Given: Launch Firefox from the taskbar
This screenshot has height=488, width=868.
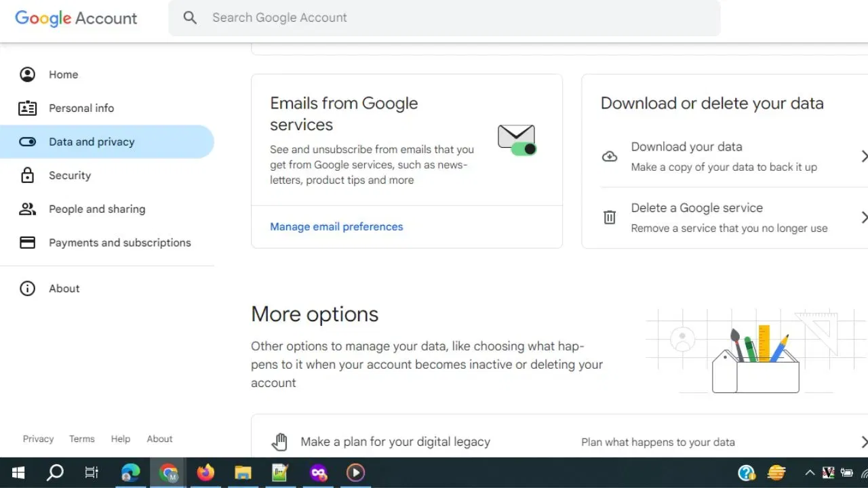Looking at the screenshot, I should coord(205,472).
